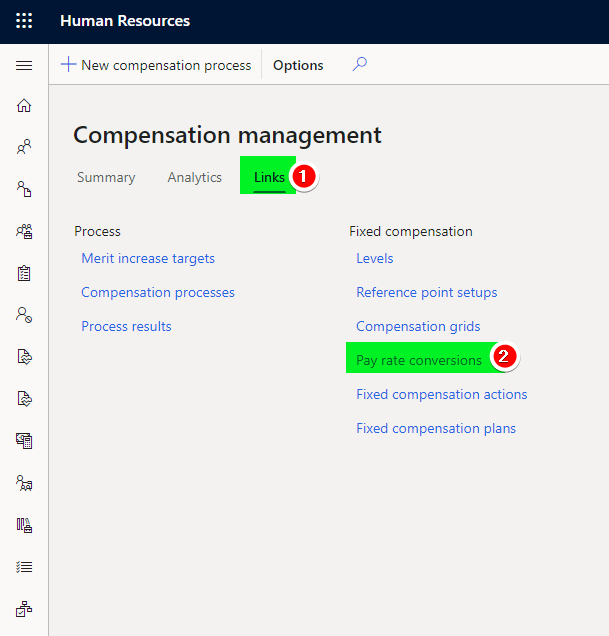
Task: Open the checklist list icon in sidebar
Action: [24, 567]
